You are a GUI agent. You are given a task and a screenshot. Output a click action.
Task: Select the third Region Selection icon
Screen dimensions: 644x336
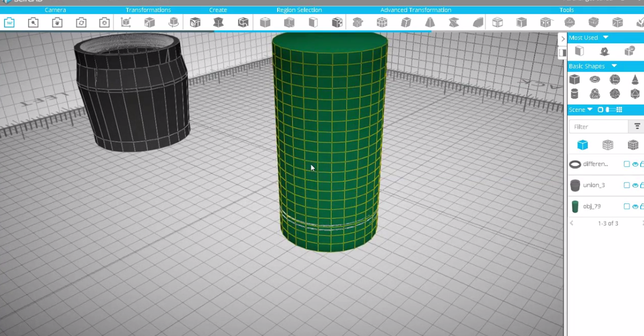coord(313,22)
